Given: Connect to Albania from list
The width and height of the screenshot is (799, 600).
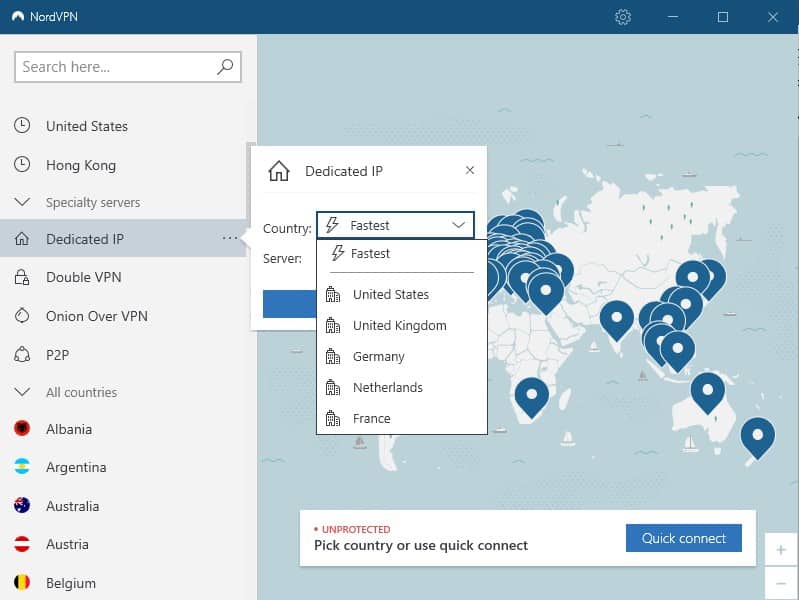Looking at the screenshot, I should coord(123,429).
